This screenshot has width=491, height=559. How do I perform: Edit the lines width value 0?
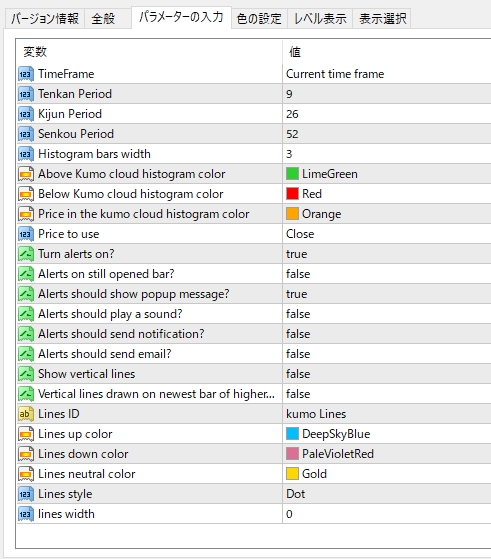pos(289,514)
